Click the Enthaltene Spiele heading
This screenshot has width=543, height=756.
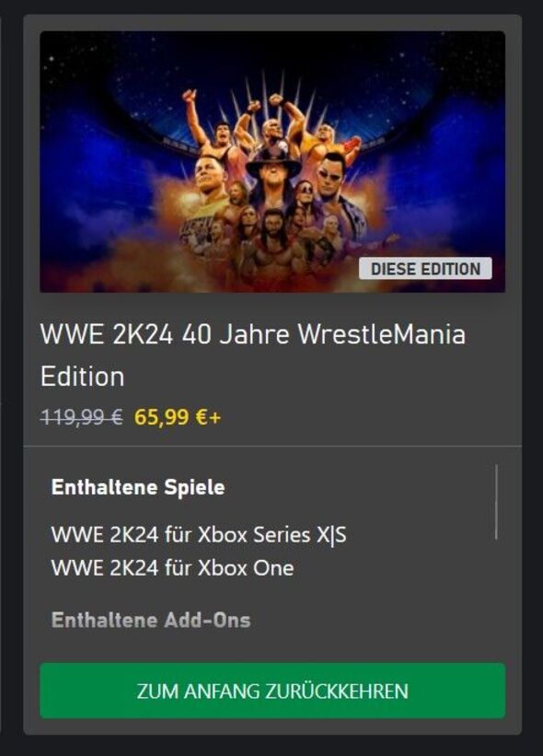tap(138, 487)
